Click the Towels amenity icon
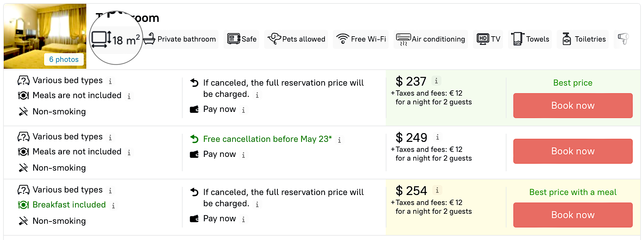The height and width of the screenshot is (240, 644). [x=517, y=39]
